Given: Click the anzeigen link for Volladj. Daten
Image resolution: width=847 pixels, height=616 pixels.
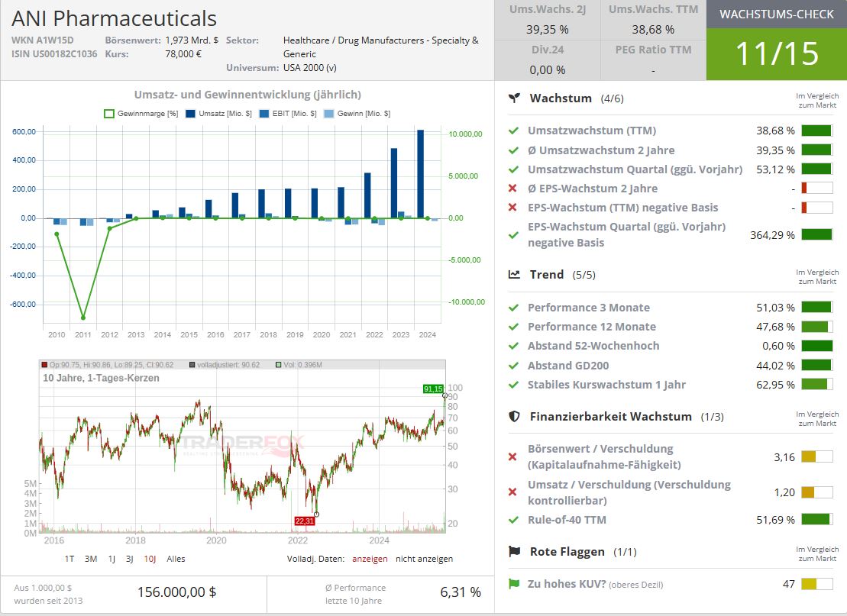Looking at the screenshot, I should pos(370,559).
